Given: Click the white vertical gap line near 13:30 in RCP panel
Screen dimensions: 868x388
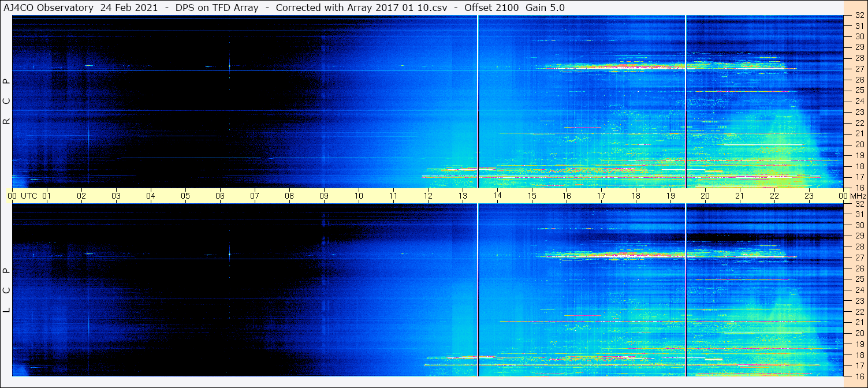Looking at the screenshot, I should click(x=478, y=102).
